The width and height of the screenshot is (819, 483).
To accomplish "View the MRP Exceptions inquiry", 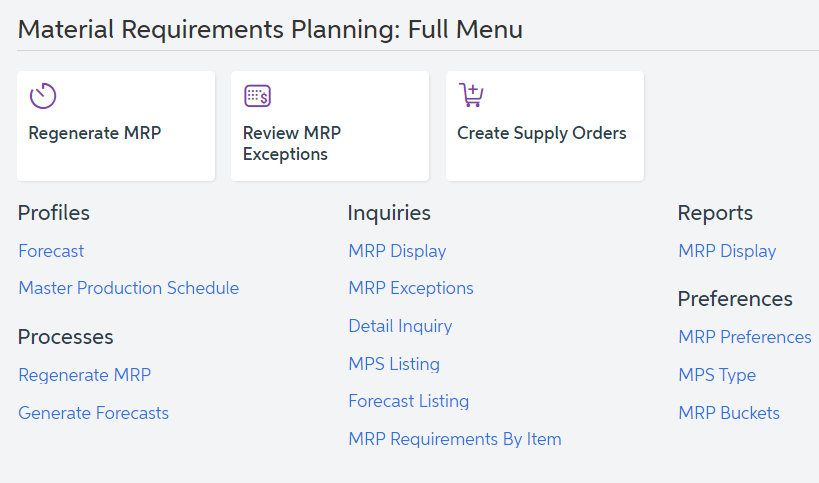I will (x=411, y=288).
